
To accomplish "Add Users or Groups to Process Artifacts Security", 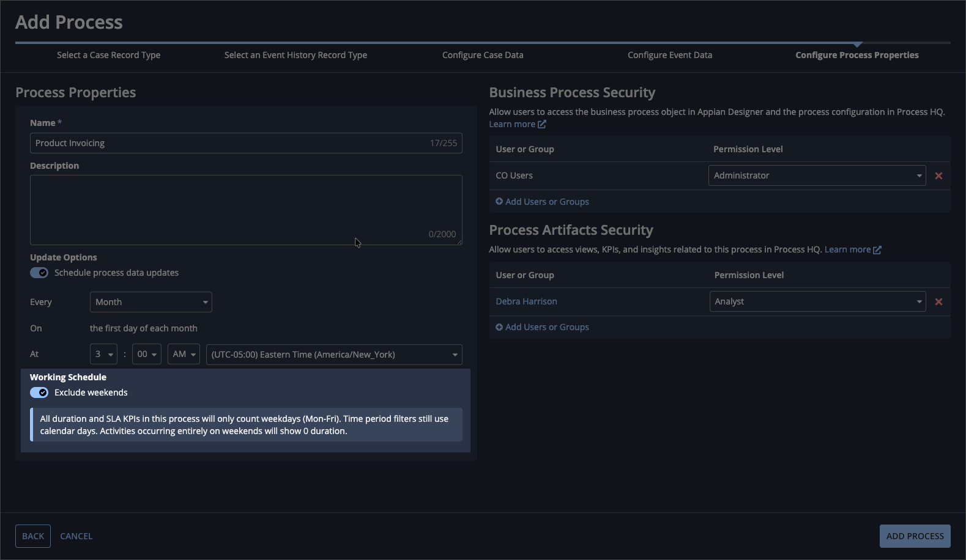I will coord(547,327).
